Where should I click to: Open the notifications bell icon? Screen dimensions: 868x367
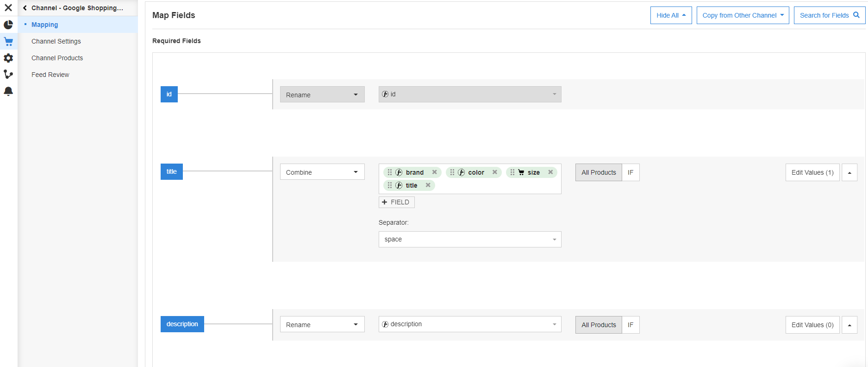[x=8, y=91]
